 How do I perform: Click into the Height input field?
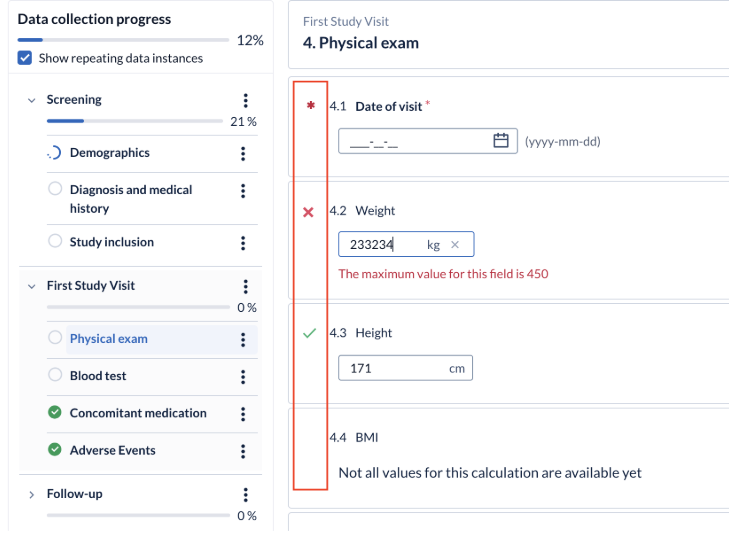405,368
